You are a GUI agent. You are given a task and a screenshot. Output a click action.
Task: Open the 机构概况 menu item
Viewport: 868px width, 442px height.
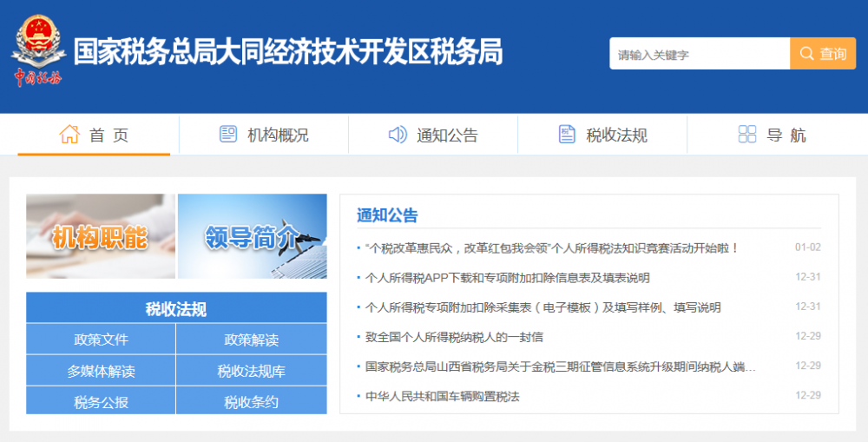click(x=264, y=135)
